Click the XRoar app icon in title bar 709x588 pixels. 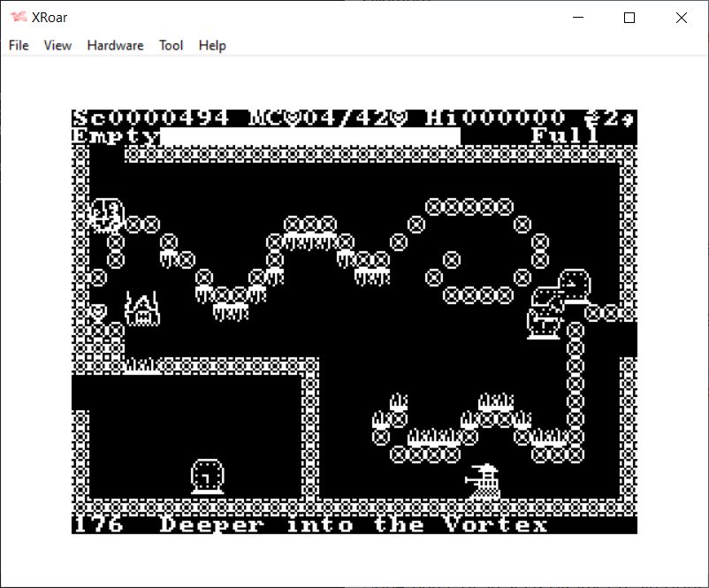(x=18, y=18)
